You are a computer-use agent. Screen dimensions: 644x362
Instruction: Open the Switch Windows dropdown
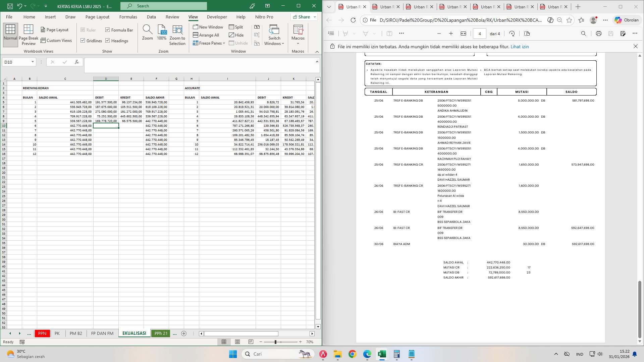click(283, 43)
